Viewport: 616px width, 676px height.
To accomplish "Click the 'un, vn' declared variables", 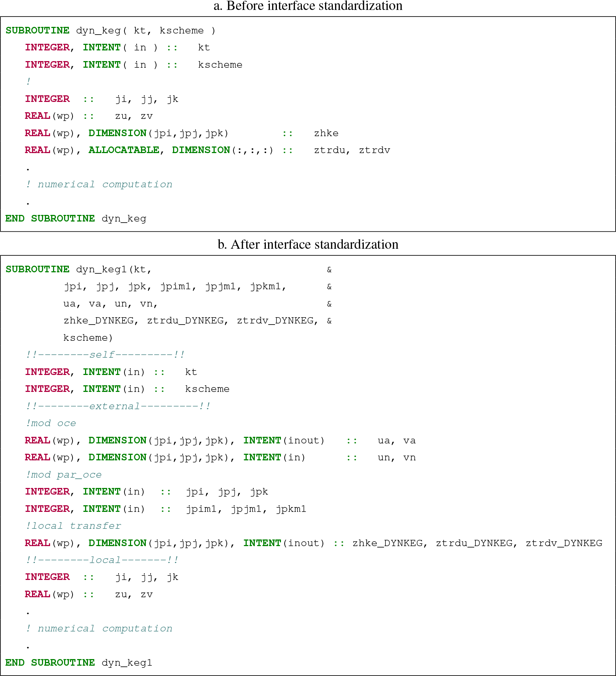I will pos(397,457).
